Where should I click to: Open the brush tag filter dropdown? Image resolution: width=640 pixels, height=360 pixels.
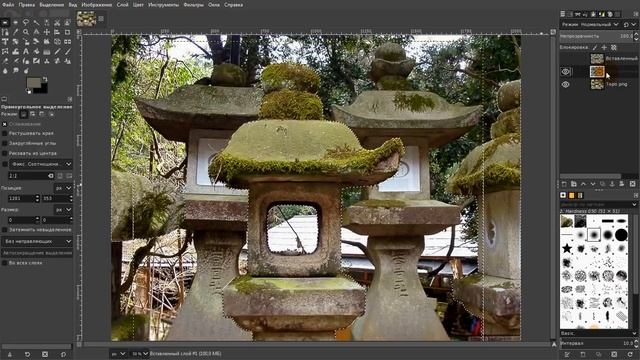pos(598,204)
